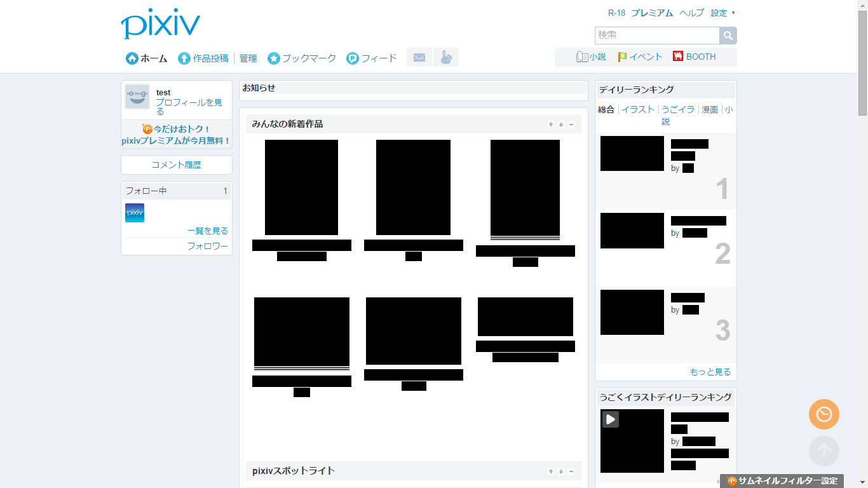Open 小説 via the book icon
The height and width of the screenshot is (488, 868).
(x=582, y=57)
